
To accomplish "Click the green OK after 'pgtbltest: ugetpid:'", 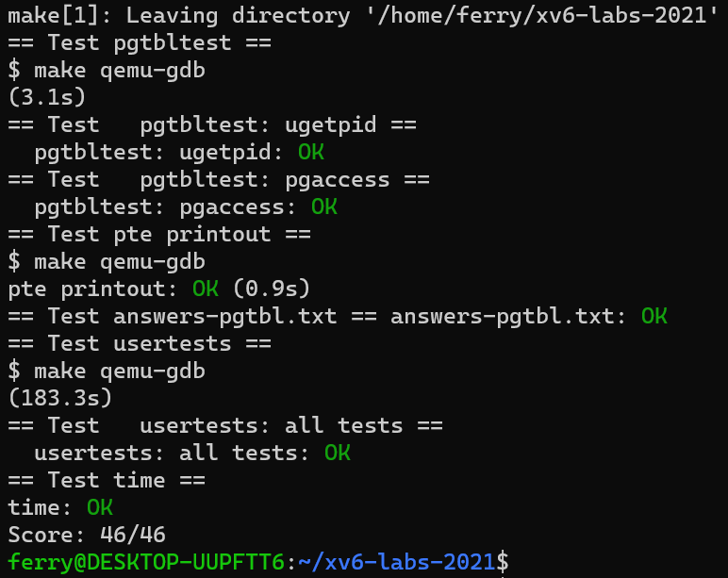I will coord(311,152).
